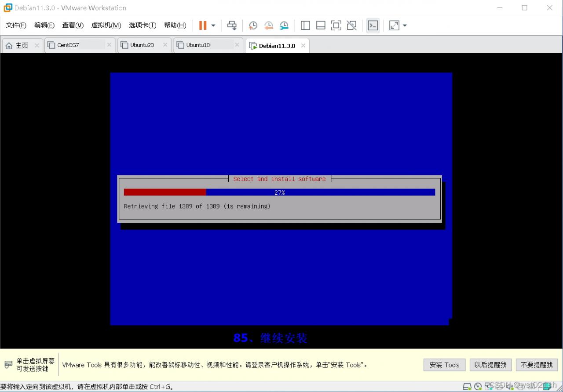Click the installer progress bar showing 27%

click(x=279, y=192)
